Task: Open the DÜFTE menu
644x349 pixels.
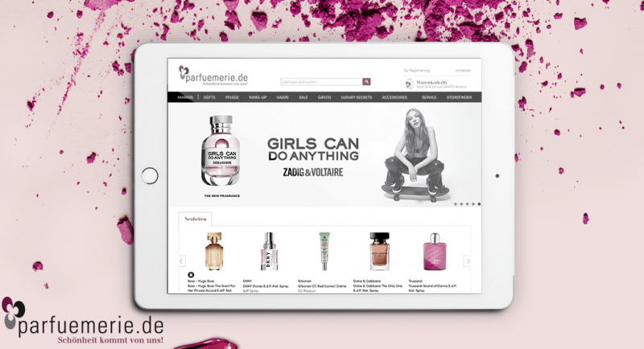Action: point(209,97)
